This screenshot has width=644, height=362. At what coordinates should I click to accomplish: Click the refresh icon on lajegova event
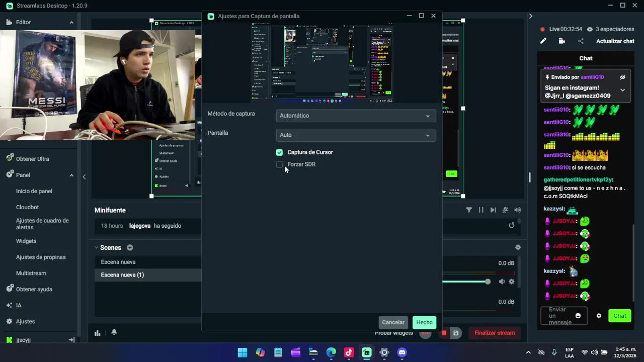point(512,225)
